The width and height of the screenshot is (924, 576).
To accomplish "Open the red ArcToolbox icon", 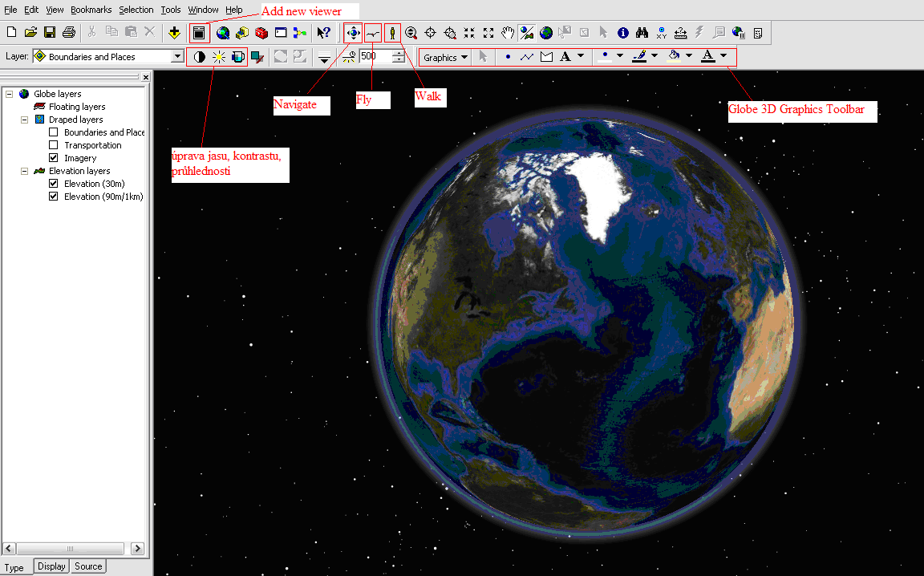I will (261, 33).
